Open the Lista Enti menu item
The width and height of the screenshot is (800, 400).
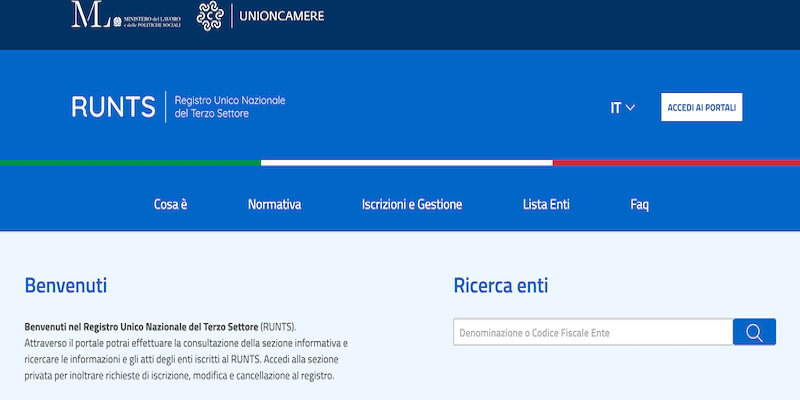pyautogui.click(x=546, y=205)
